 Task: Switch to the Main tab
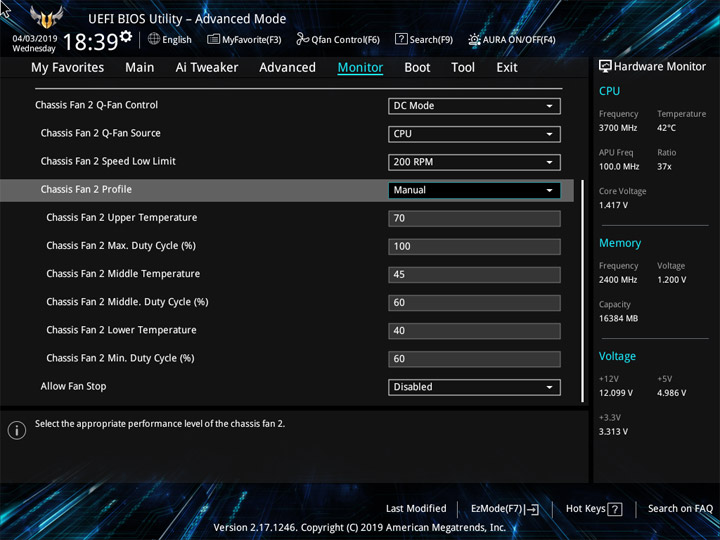(x=140, y=68)
